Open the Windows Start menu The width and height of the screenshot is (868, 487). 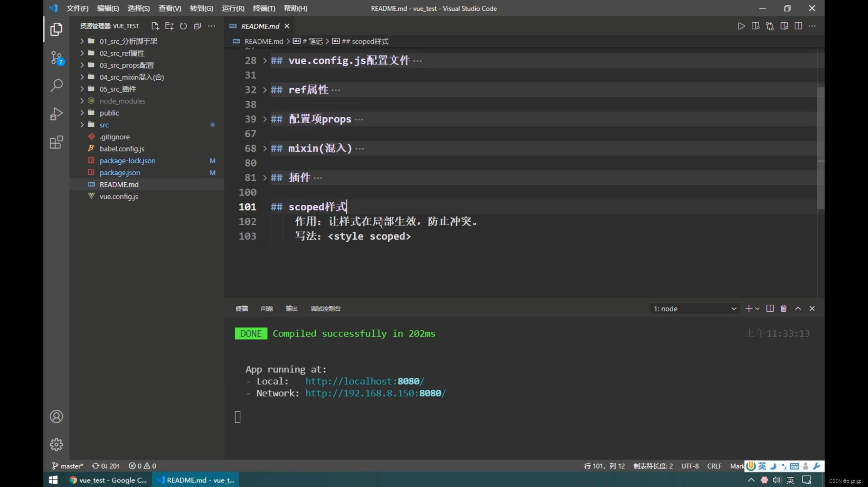(x=53, y=480)
